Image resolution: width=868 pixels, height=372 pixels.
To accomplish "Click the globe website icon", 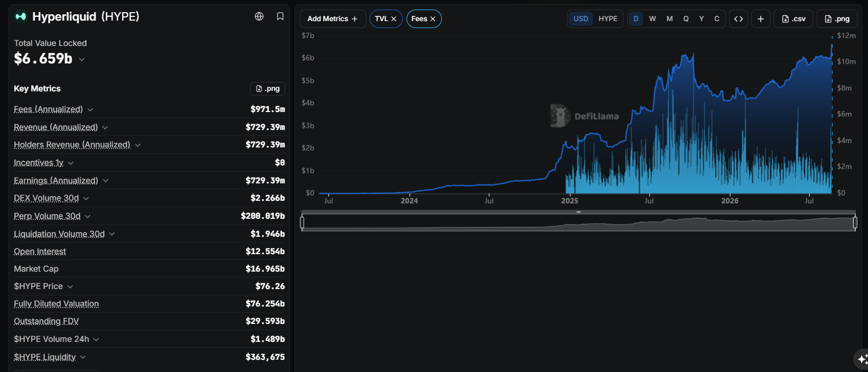I will (259, 16).
